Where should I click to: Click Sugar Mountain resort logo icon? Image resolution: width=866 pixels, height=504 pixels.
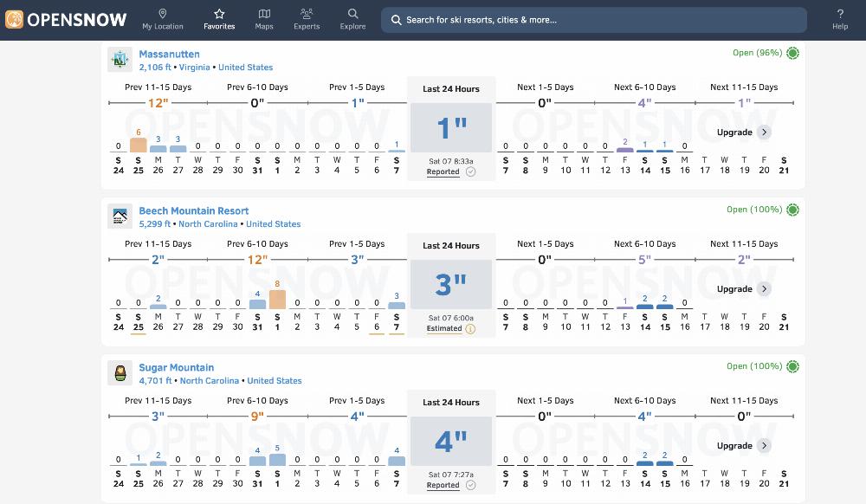(120, 373)
